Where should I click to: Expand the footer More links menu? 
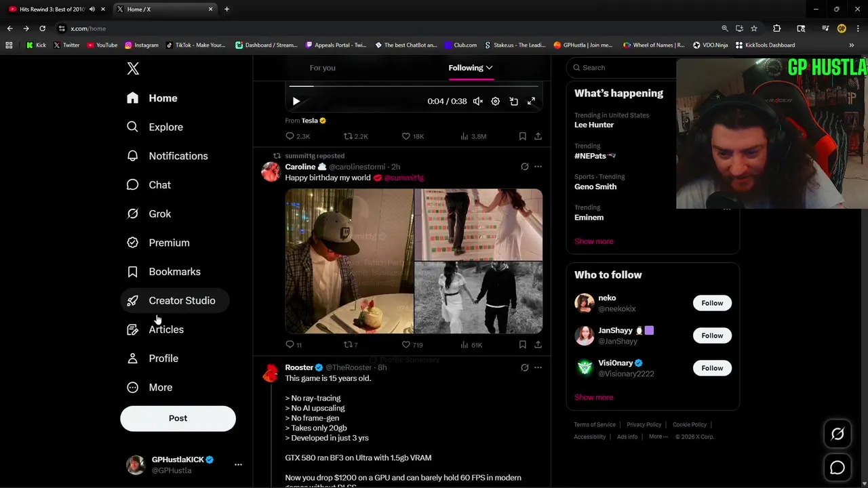tap(658, 436)
